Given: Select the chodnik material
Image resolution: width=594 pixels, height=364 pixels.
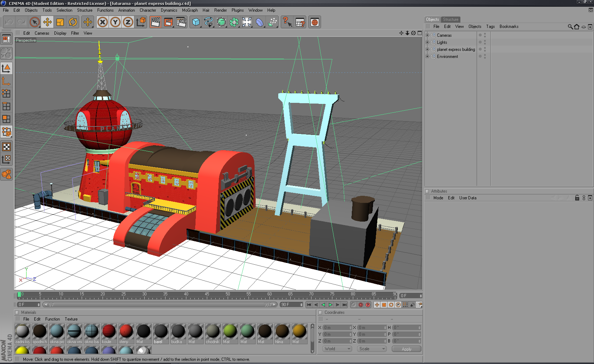Looking at the screenshot, I should [213, 334].
